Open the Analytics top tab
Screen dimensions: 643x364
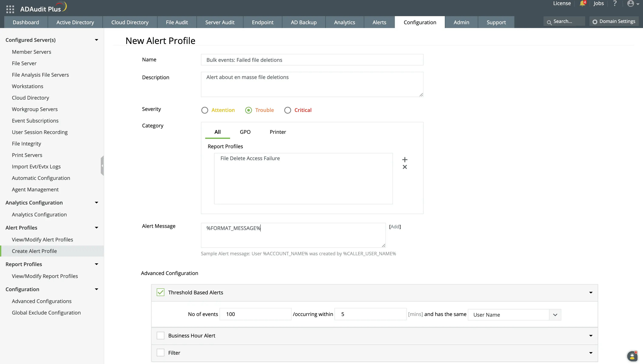(x=344, y=22)
